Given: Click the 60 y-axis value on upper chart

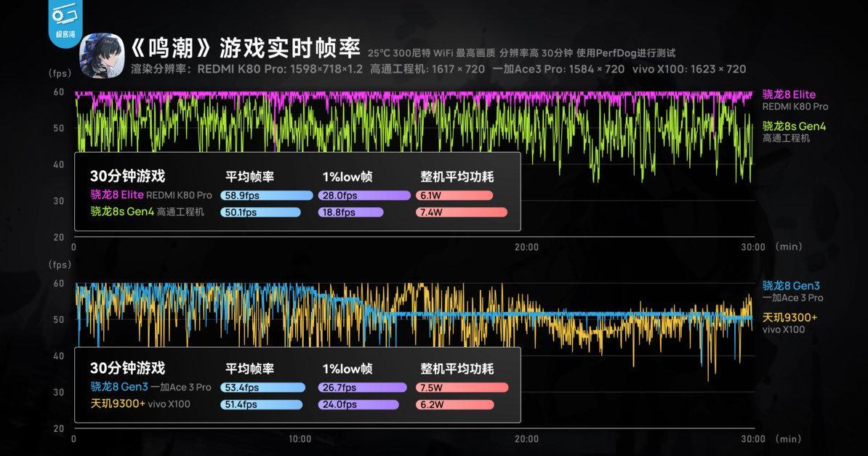Looking at the screenshot, I should click(59, 92).
